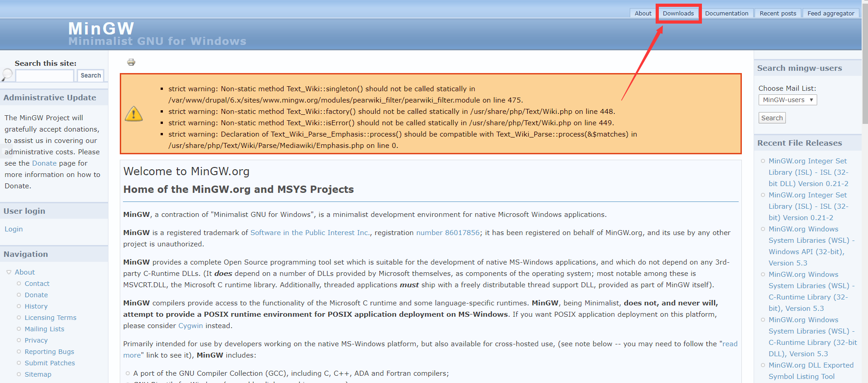Open MinGW.org DLL Exported Symbol Listing Tool
This screenshot has width=868, height=383.
(811, 371)
